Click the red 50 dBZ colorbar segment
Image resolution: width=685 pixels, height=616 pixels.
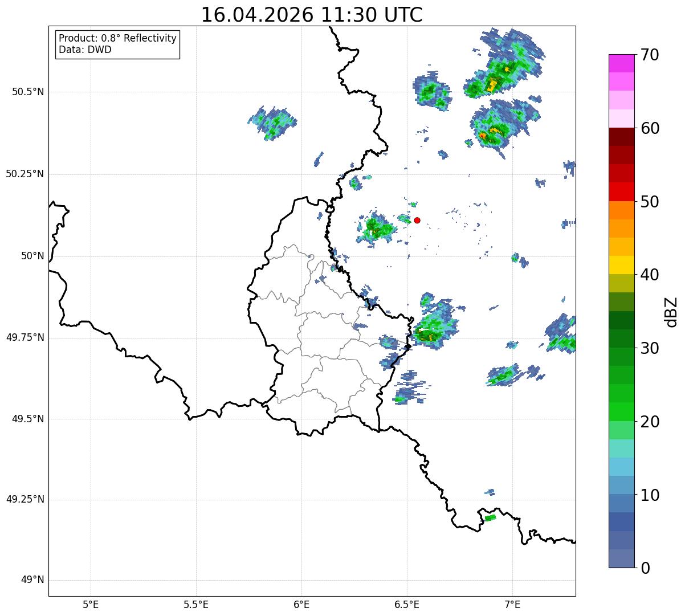(621, 191)
